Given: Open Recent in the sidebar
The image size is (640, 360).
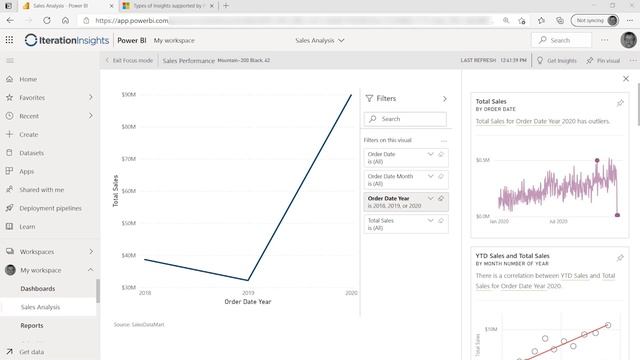Looking at the screenshot, I should [x=29, y=116].
